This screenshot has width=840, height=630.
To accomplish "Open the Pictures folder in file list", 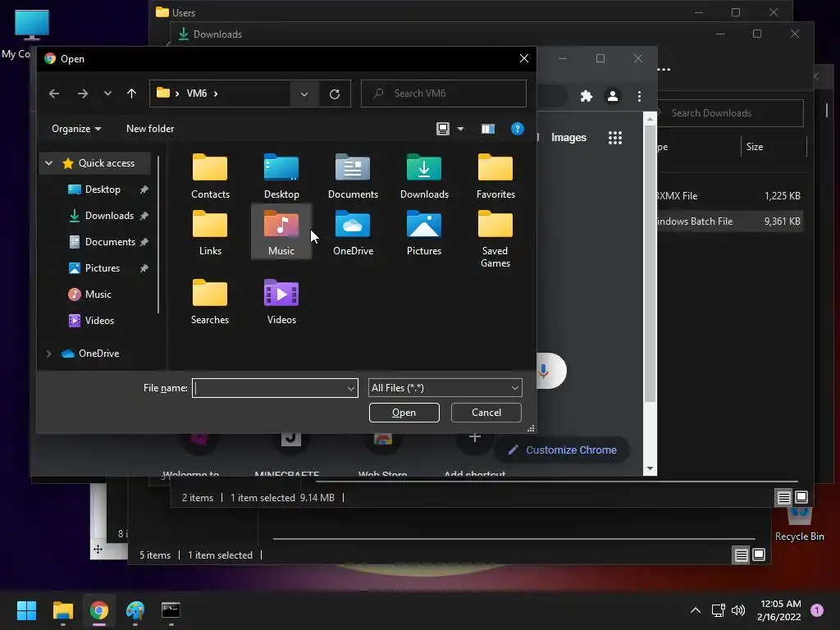I will tap(424, 233).
